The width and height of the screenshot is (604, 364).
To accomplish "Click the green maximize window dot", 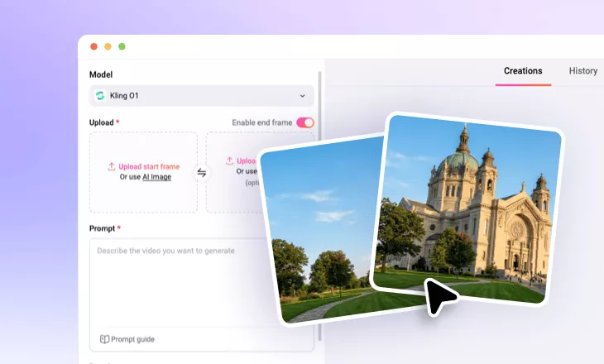I will pos(122,47).
